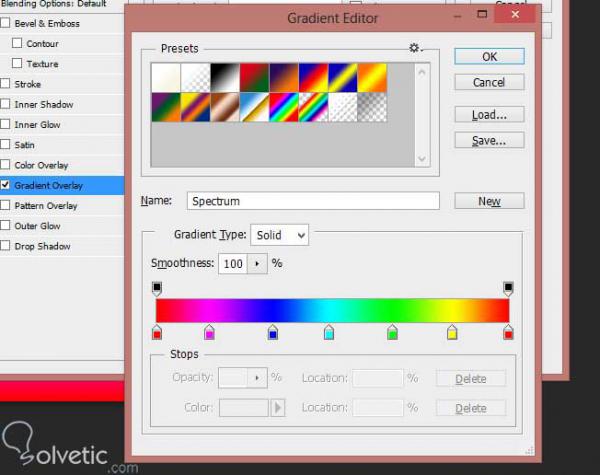Select the Foreground to Transparent preset
This screenshot has height=475, width=600.
(196, 78)
